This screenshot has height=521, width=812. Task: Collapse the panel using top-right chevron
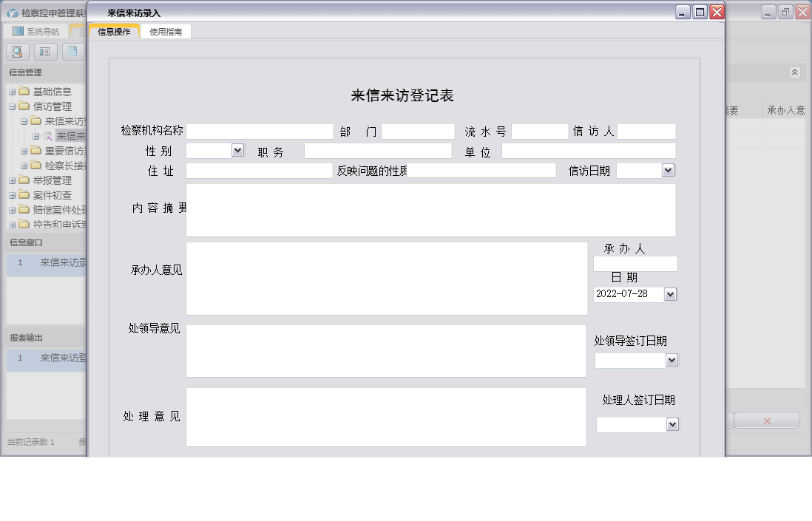coord(796,72)
